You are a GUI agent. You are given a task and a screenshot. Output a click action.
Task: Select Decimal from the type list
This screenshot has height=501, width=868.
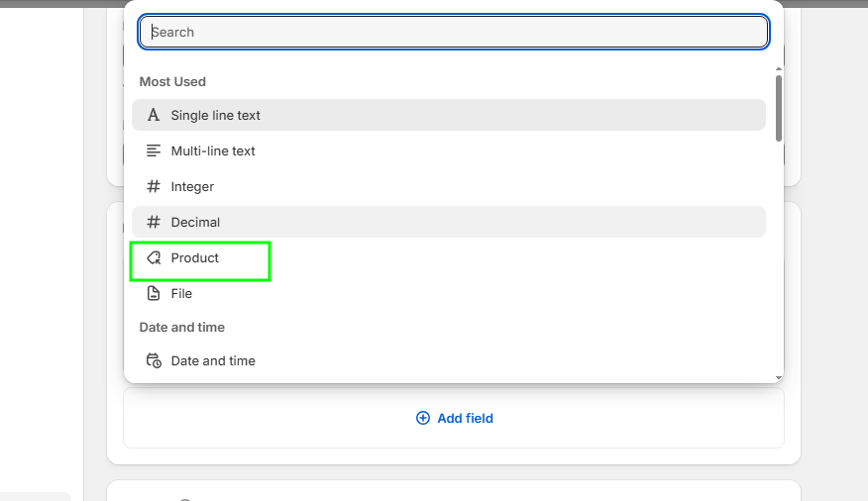coord(195,222)
